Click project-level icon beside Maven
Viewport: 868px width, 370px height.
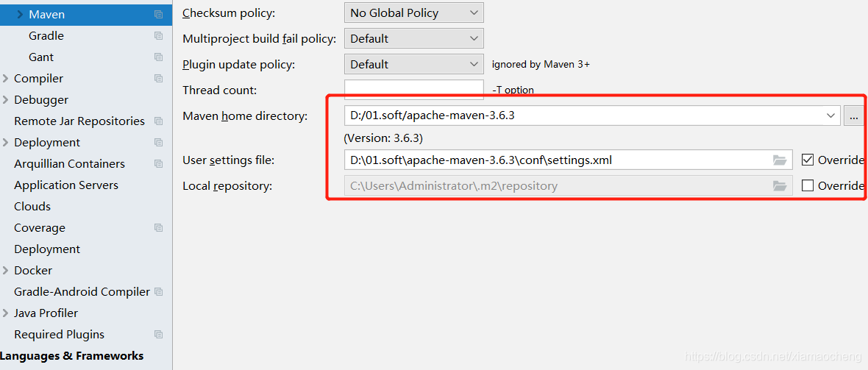click(158, 15)
